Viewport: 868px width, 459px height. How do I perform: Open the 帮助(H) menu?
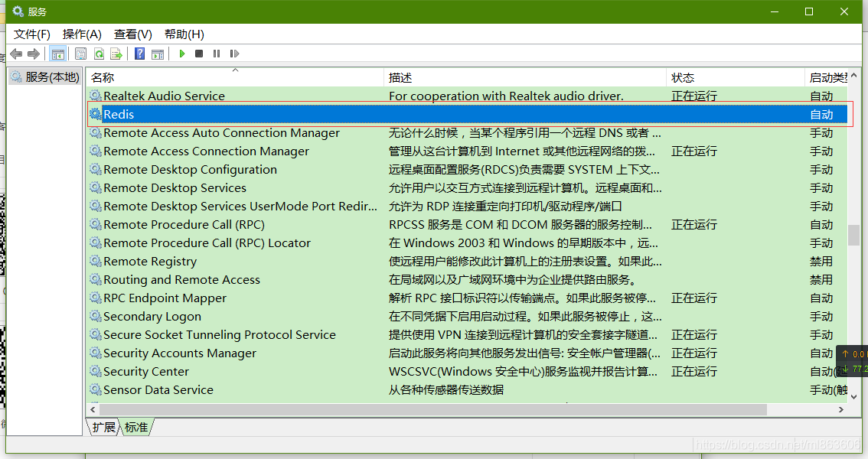click(x=184, y=34)
